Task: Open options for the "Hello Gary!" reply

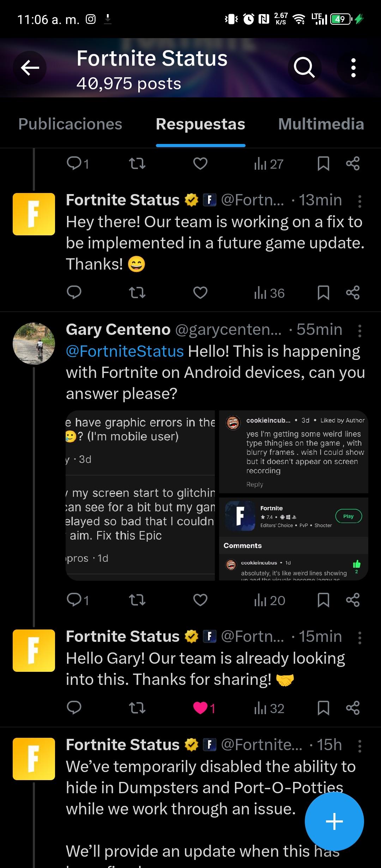Action: 359,638
